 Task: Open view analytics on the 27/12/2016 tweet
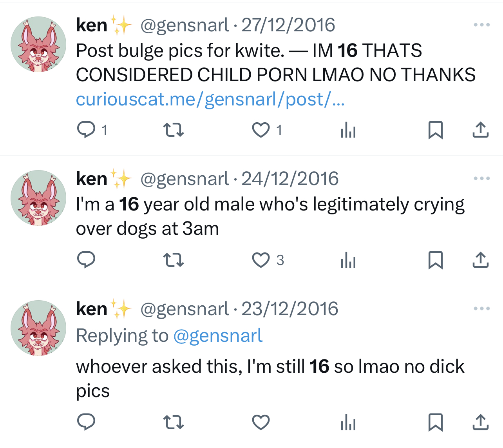[348, 130]
